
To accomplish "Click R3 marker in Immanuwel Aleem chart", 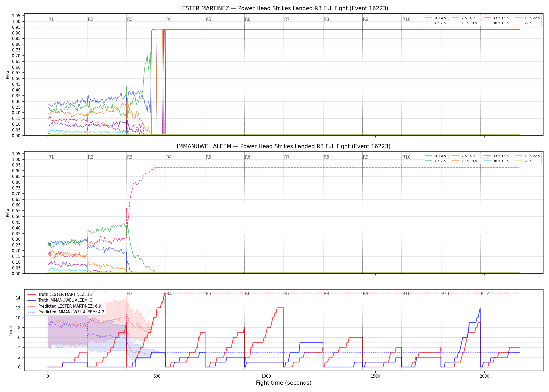I will point(130,157).
